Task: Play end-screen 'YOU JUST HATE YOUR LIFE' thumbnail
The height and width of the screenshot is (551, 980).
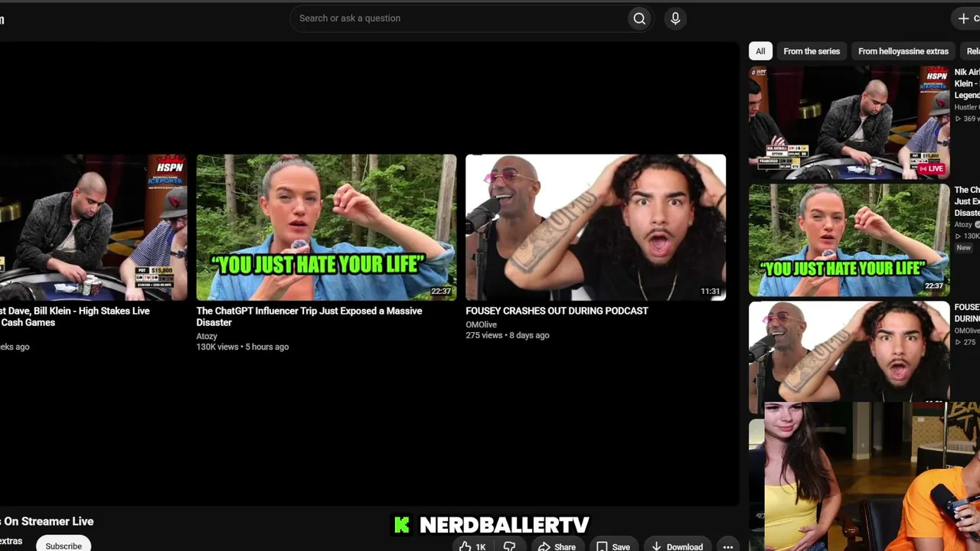Action: coord(326,227)
